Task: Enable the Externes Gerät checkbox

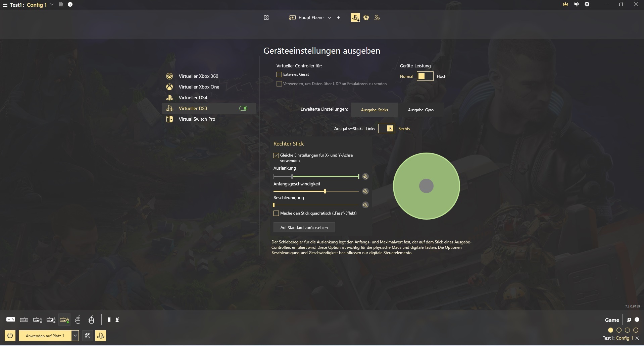Action: click(x=279, y=74)
